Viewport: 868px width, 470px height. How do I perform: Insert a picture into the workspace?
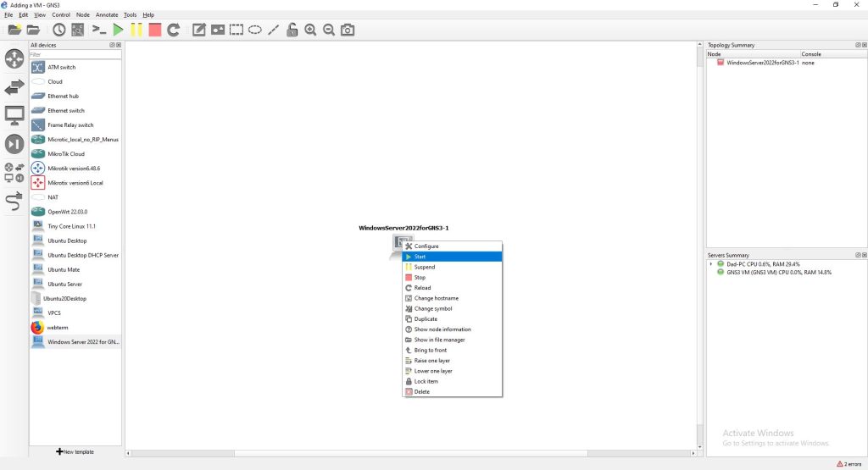[x=218, y=30]
